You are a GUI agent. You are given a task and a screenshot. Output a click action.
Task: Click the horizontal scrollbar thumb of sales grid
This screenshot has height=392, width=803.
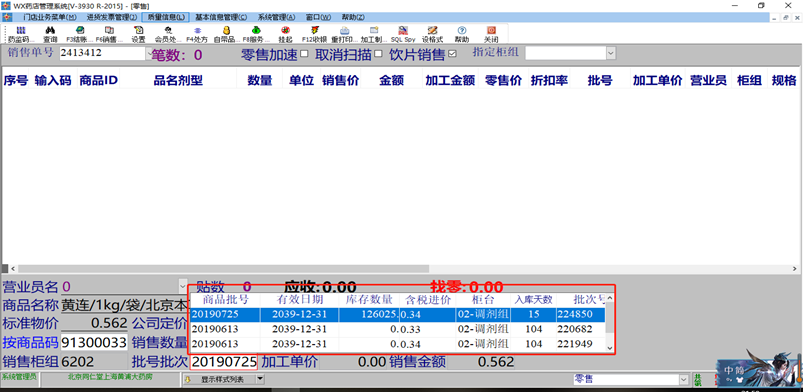click(224, 269)
